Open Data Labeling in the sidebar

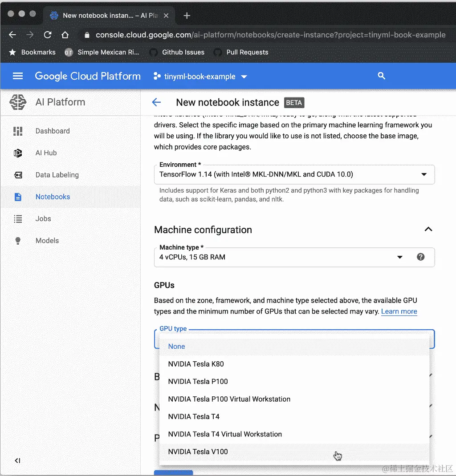pyautogui.click(x=70, y=175)
